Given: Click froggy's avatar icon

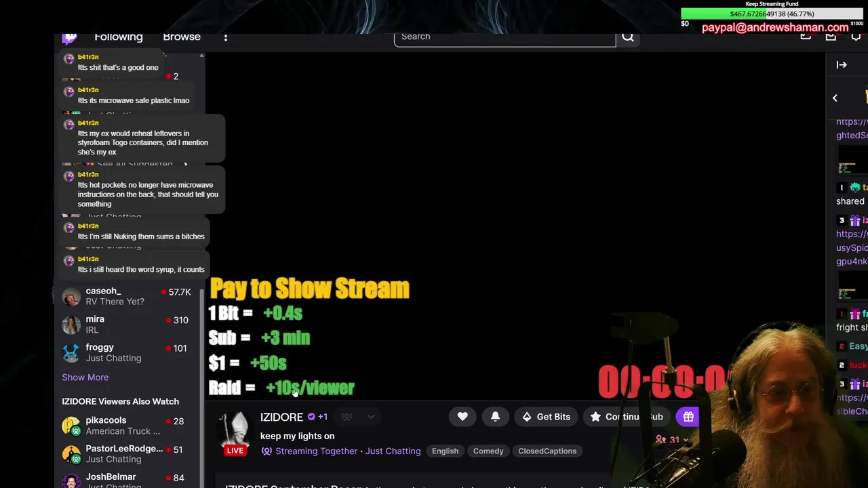Looking at the screenshot, I should point(71,352).
